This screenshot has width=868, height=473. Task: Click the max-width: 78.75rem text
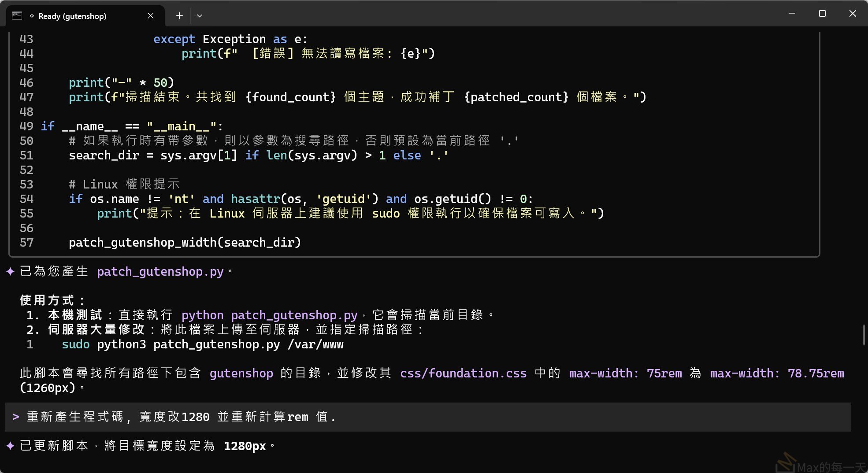click(777, 373)
